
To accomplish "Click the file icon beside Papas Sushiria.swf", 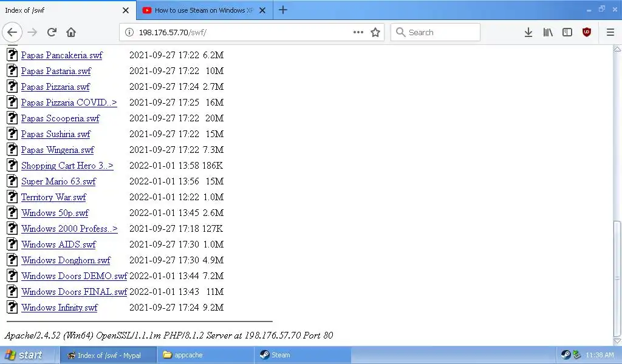I will (x=12, y=133).
